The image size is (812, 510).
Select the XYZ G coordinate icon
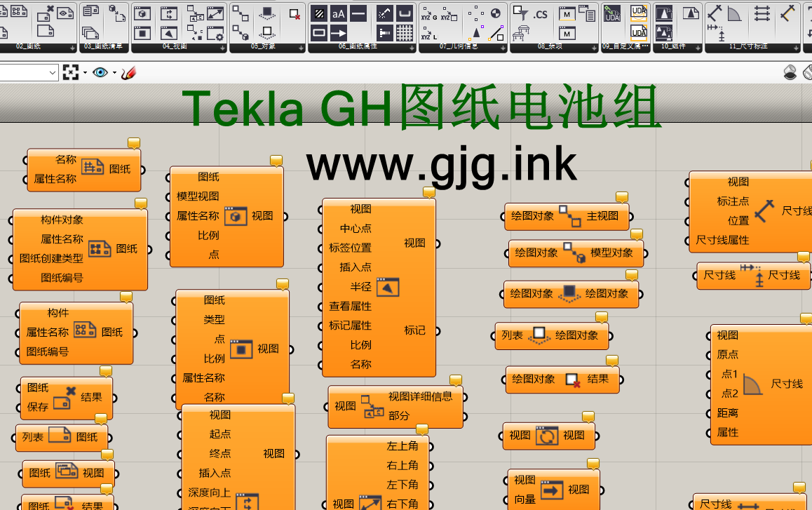(428, 15)
